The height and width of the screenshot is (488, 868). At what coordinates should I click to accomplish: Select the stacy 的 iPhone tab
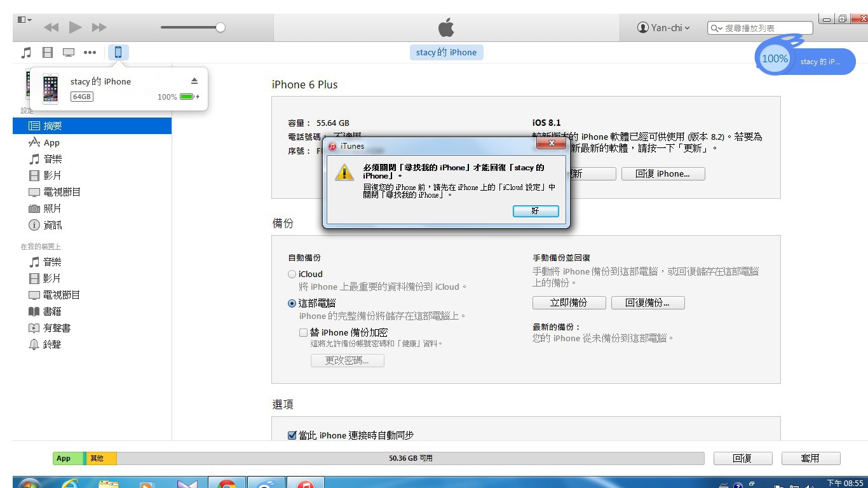[446, 52]
